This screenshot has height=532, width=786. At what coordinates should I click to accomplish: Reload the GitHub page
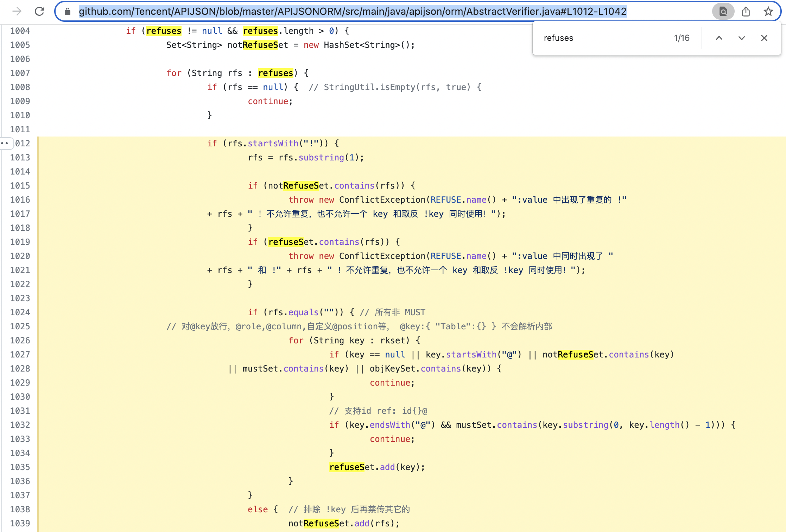pyautogui.click(x=40, y=12)
